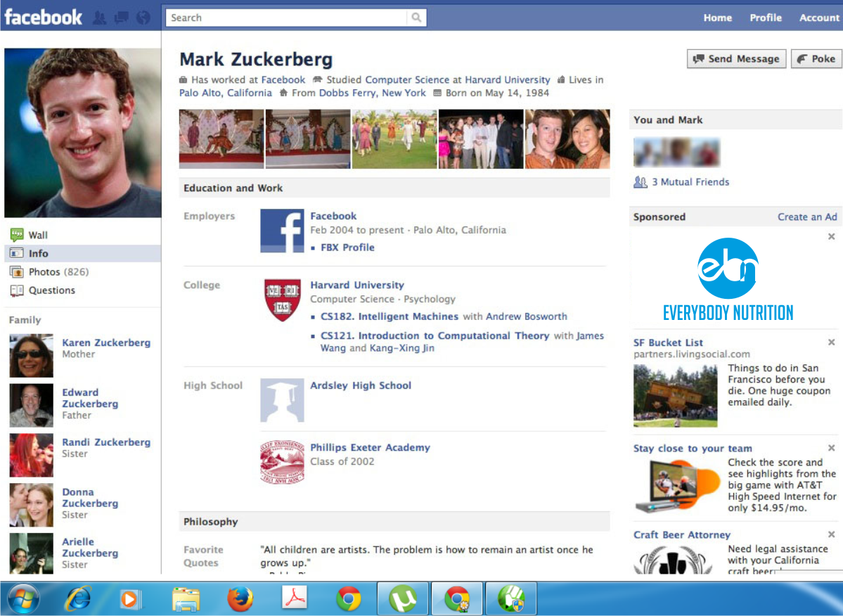Image resolution: width=843 pixels, height=616 pixels.
Task: Launch Internet Explorer from taskbar
Action: click(x=77, y=598)
